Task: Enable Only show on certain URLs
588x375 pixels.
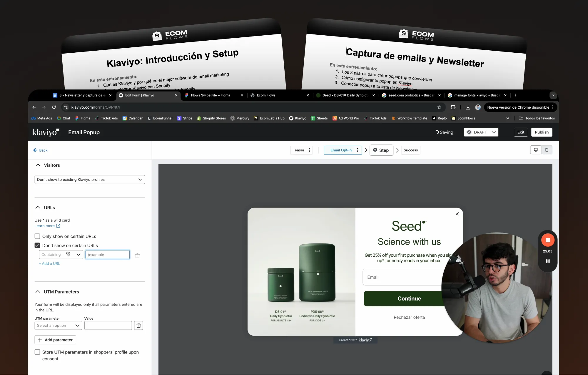Action: click(37, 236)
